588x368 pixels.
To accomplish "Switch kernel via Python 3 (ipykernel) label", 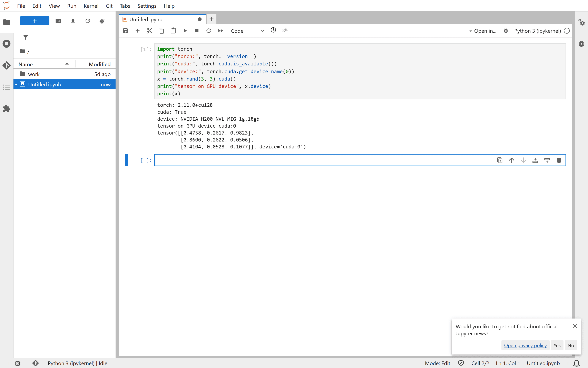I will pyautogui.click(x=537, y=31).
